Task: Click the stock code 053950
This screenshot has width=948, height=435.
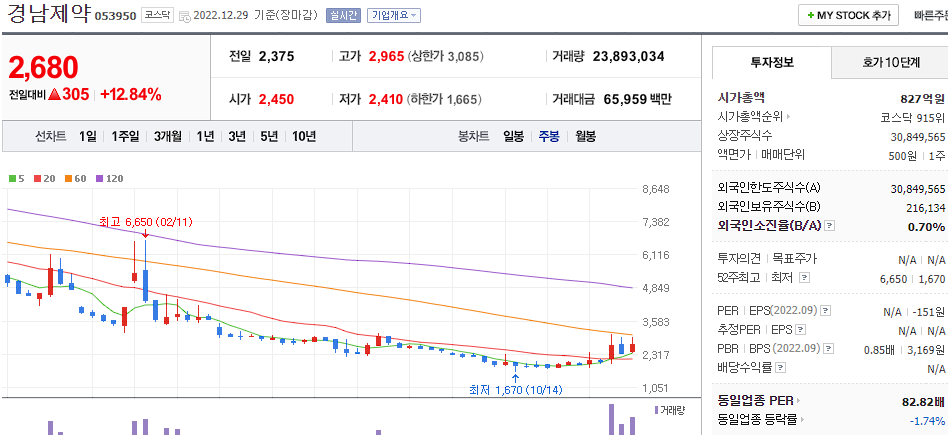Action: pos(115,16)
